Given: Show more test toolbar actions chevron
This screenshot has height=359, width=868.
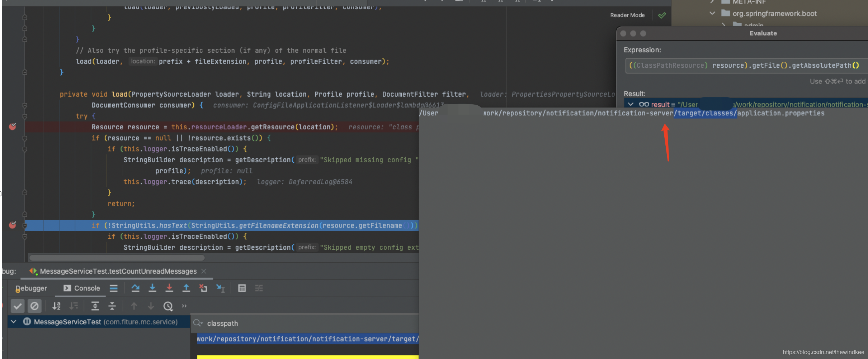Looking at the screenshot, I should [x=184, y=306].
